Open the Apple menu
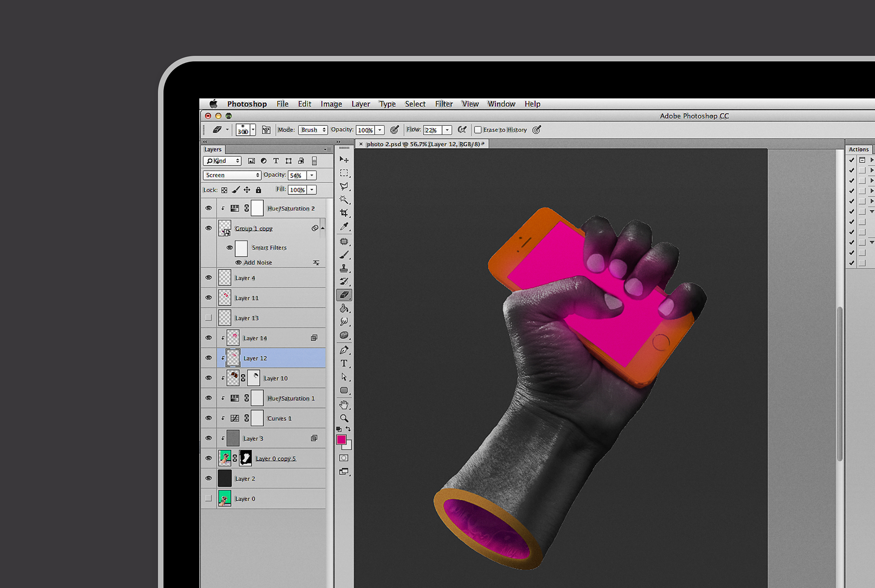Screen dimensions: 875x588 pyautogui.click(x=213, y=104)
